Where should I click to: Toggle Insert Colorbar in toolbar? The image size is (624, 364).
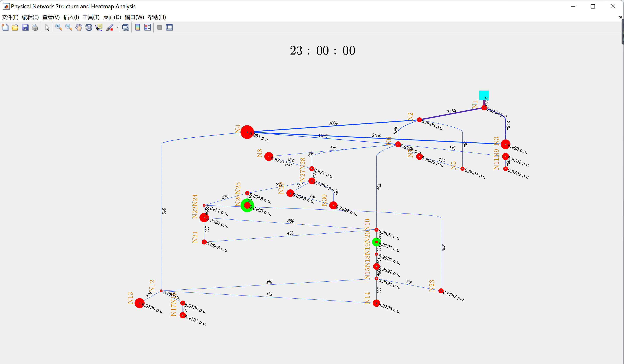pos(138,27)
